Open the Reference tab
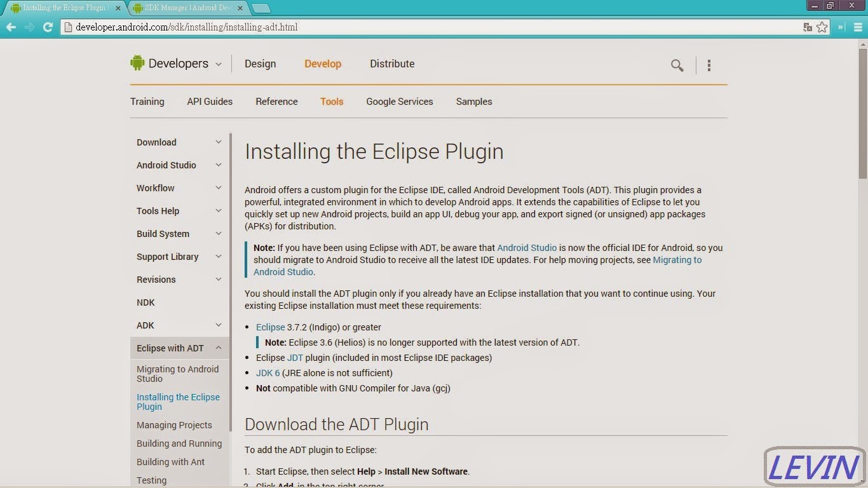Screen dimensions: 868x488 tap(276, 102)
